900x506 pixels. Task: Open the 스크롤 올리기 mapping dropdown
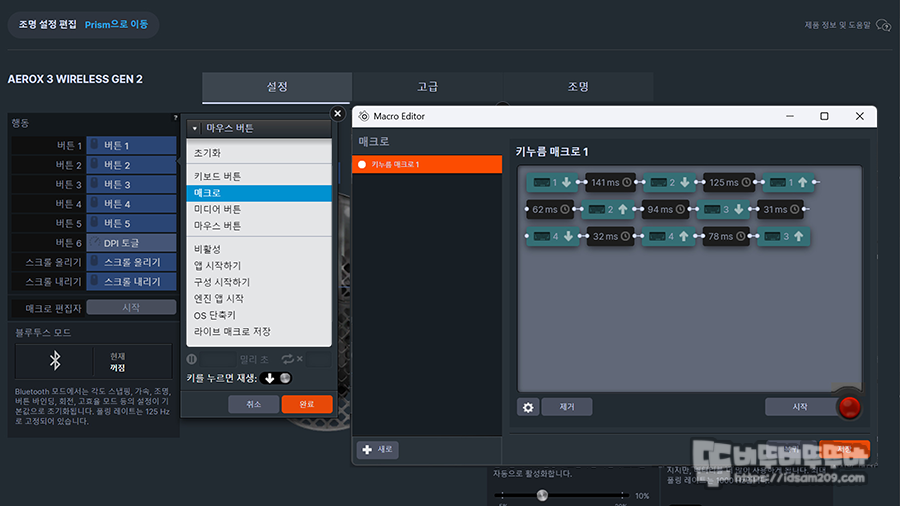click(x=131, y=262)
